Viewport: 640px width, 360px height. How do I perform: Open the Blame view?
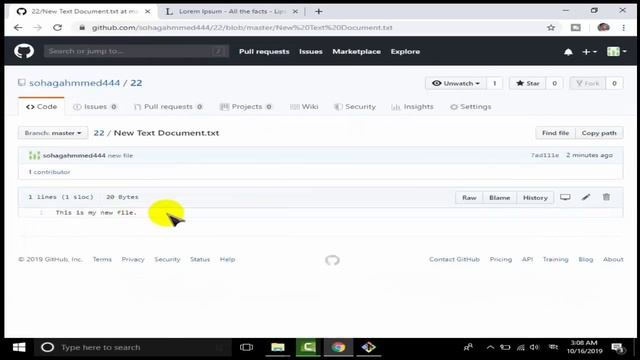500,198
